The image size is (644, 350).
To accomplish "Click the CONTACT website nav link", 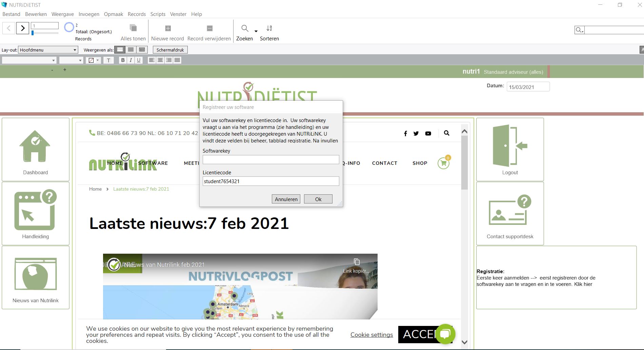I will (x=385, y=163).
